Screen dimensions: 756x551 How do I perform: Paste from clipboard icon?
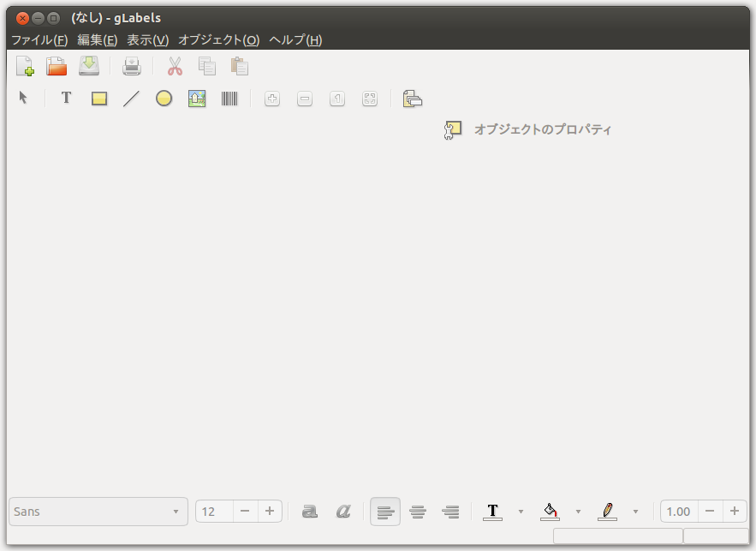pos(239,66)
